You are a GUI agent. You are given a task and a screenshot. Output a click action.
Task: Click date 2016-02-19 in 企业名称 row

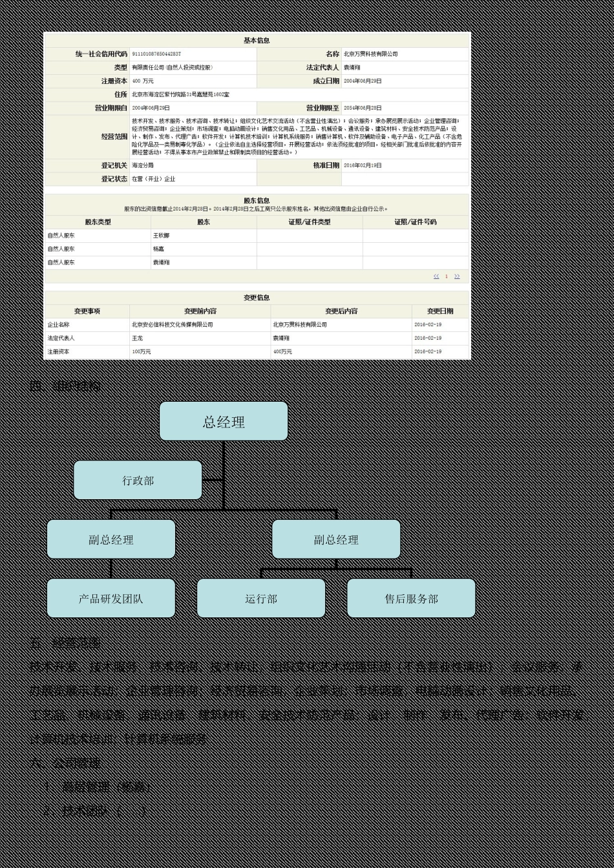click(428, 325)
